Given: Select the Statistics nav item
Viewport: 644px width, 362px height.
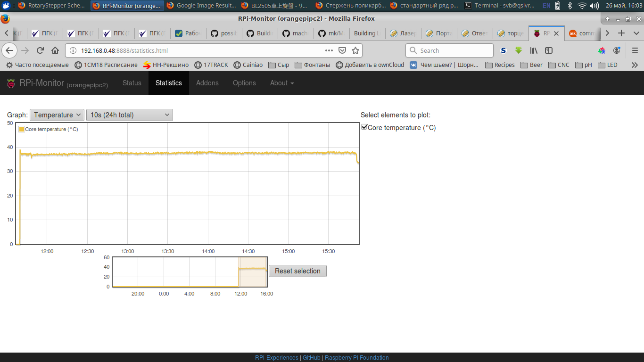Looking at the screenshot, I should pyautogui.click(x=169, y=83).
